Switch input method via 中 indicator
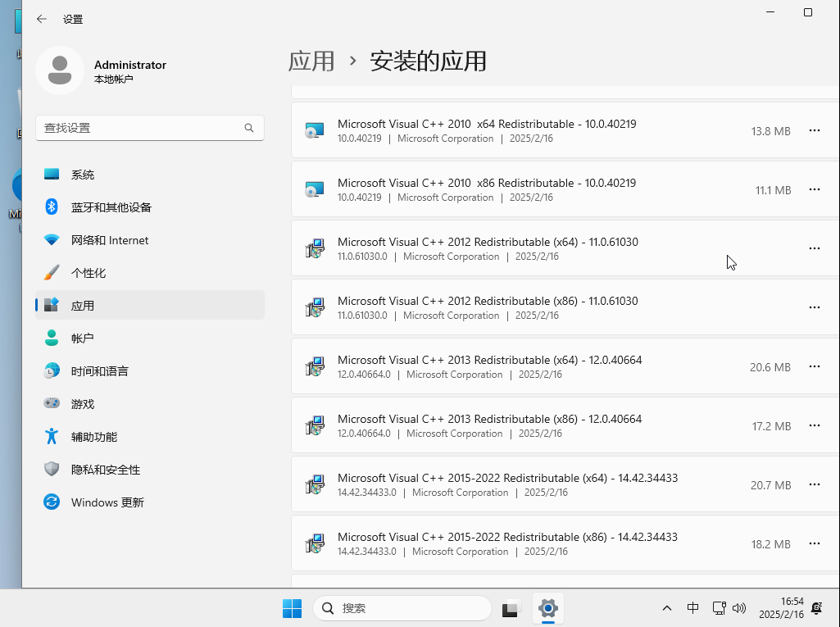840x627 pixels. [692, 607]
